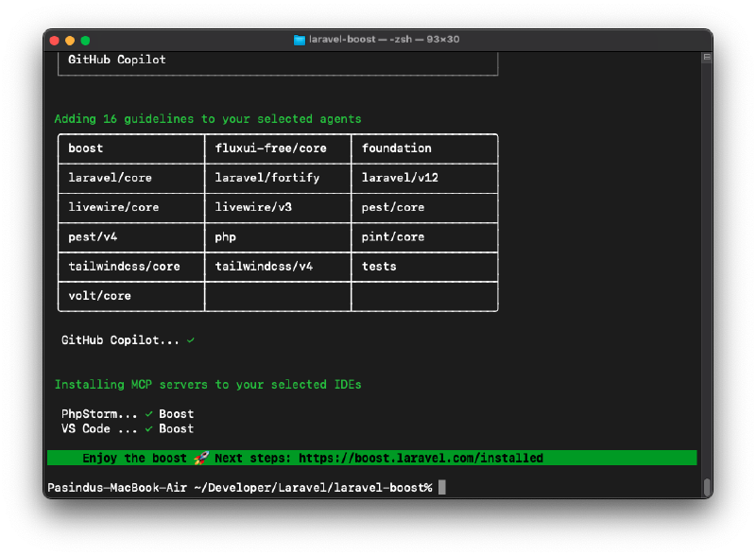Click the checkmark next to PhpStorm
Image resolution: width=756 pixels, height=556 pixels.
pos(148,414)
